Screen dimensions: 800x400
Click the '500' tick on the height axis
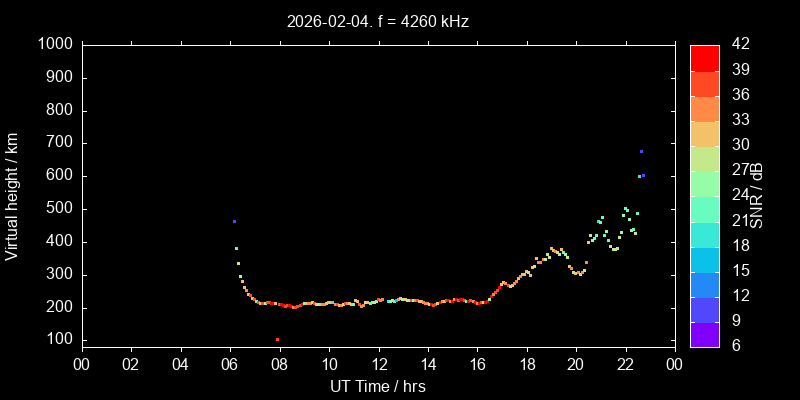click(59, 209)
